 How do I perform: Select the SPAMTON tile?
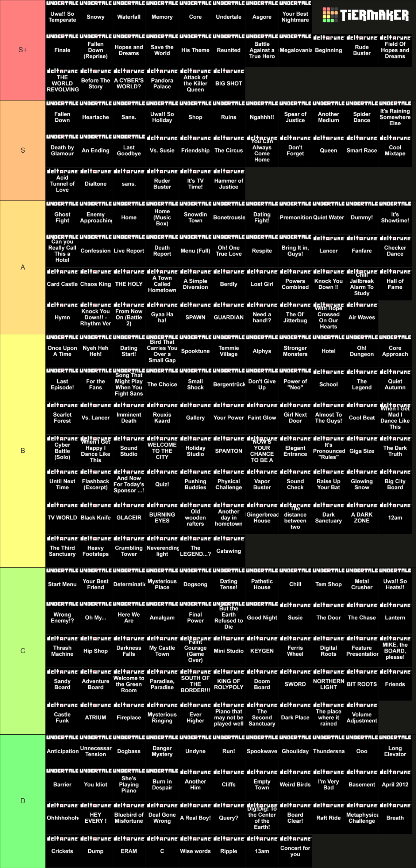coord(228,451)
